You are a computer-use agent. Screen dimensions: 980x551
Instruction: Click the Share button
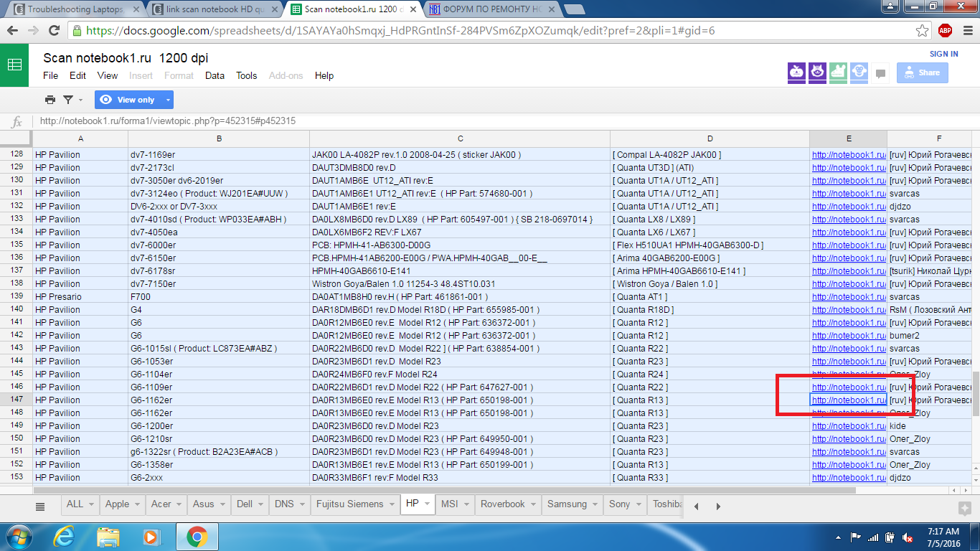point(922,72)
